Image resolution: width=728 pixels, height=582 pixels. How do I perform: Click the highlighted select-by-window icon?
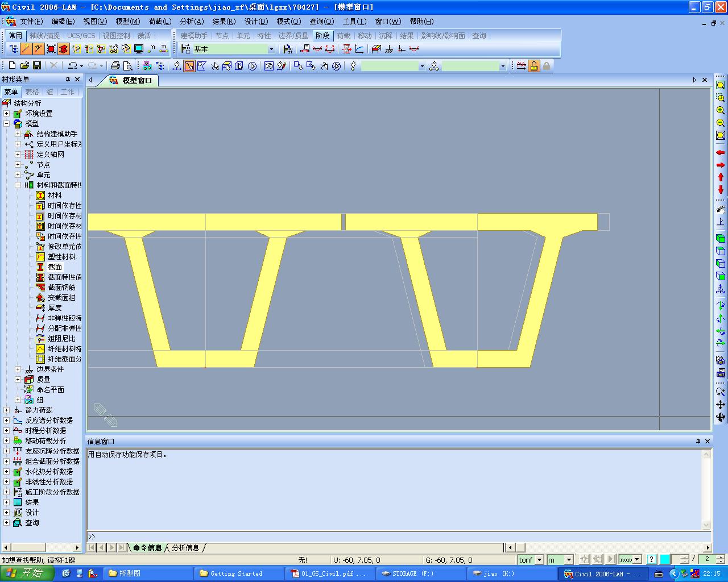pos(189,66)
